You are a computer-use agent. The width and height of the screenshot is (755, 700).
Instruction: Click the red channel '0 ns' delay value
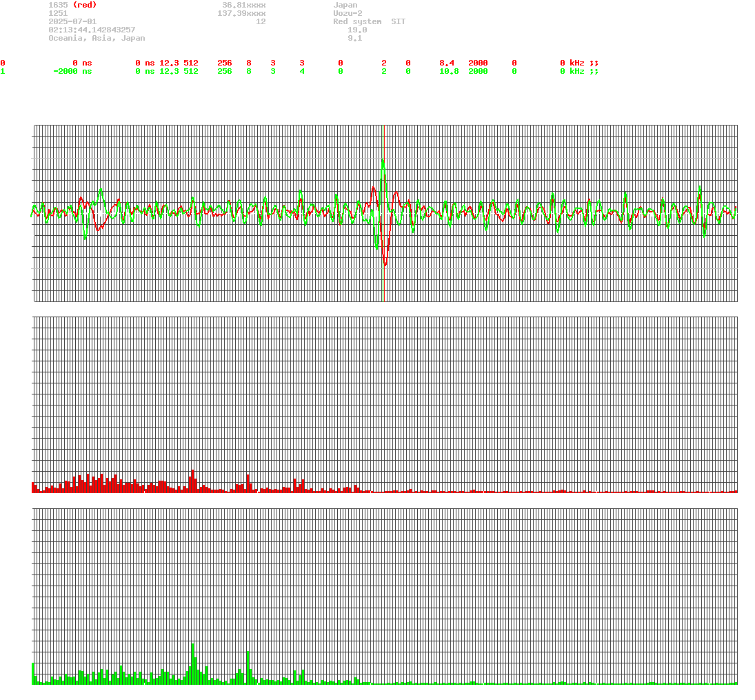(82, 63)
